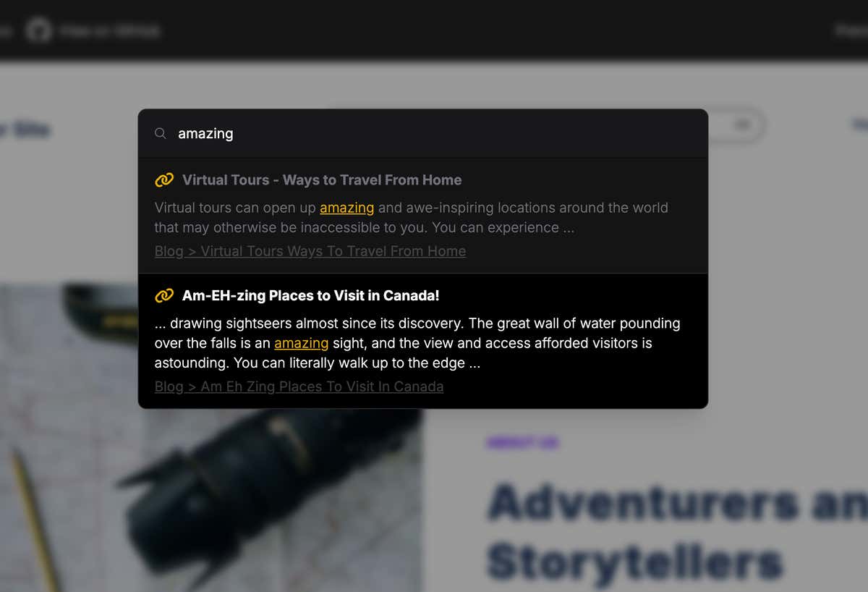Viewport: 868px width, 592px height.
Task: Select the Virtual Tours result description text
Action: (x=412, y=217)
